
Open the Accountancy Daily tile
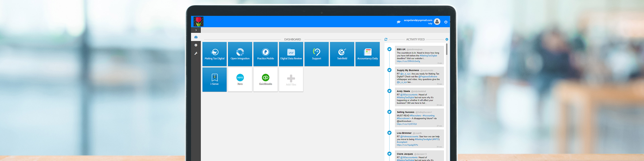pyautogui.click(x=367, y=54)
